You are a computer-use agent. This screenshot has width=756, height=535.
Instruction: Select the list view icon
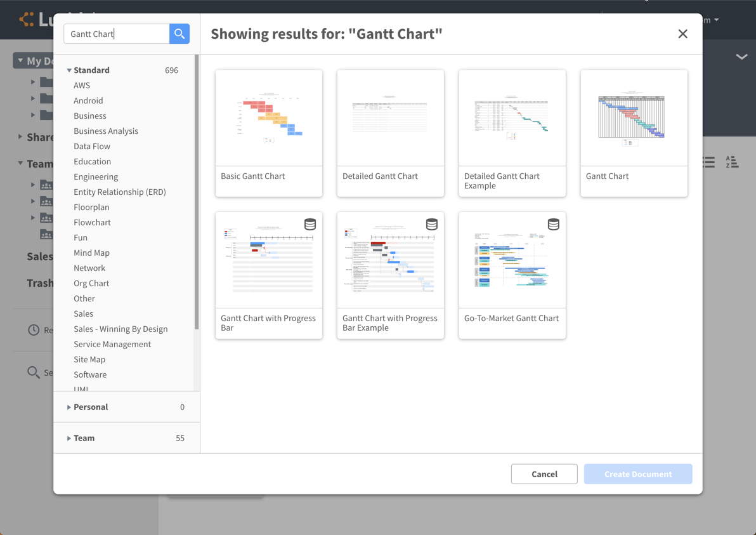[708, 162]
